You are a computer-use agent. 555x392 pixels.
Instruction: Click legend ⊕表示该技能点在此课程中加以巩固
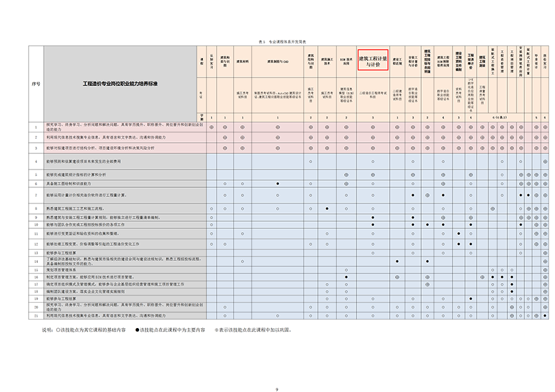[x=253, y=330]
